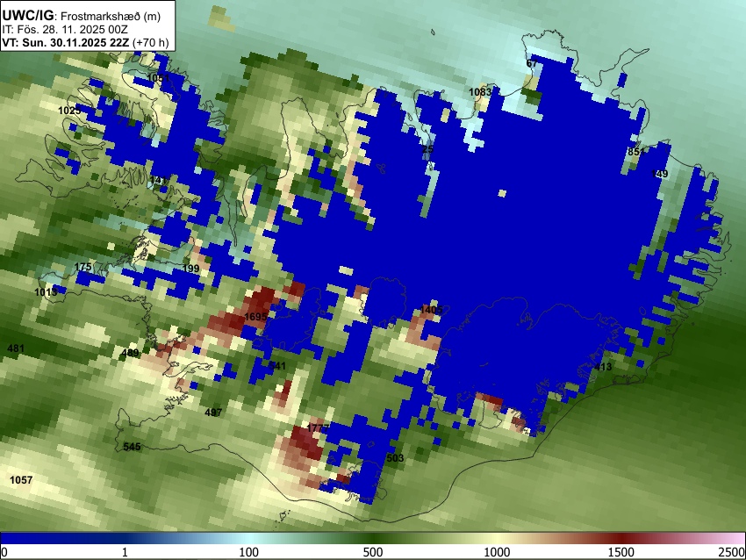Click the 1500 tick on the color scale

[621, 552]
